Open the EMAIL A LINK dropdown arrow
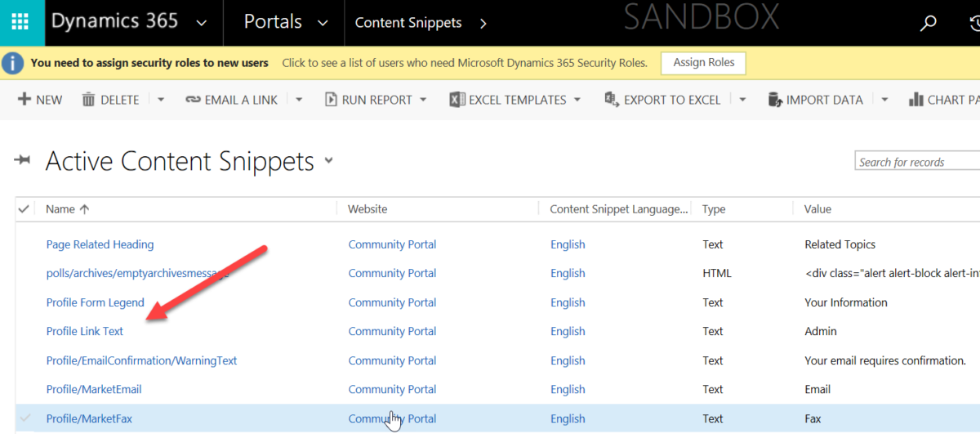The width and height of the screenshot is (980, 434). [x=299, y=100]
